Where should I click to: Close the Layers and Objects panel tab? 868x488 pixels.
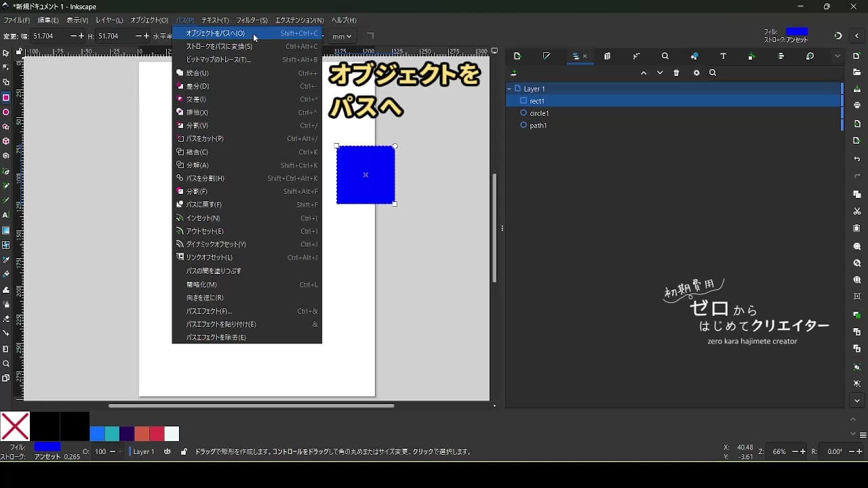(585, 57)
